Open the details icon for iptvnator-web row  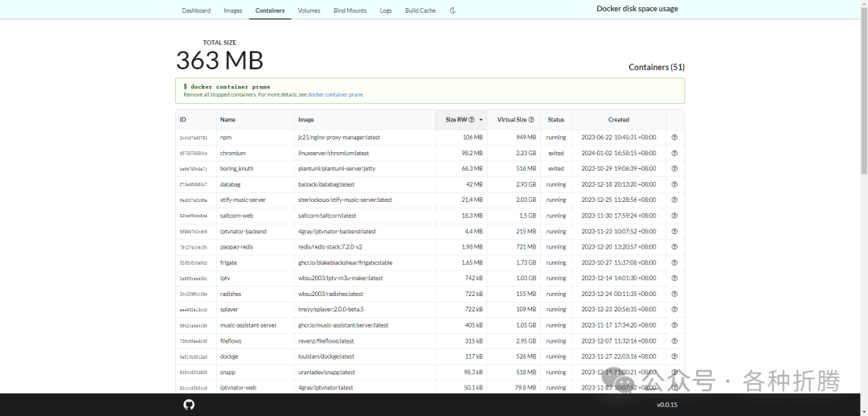[x=674, y=388]
